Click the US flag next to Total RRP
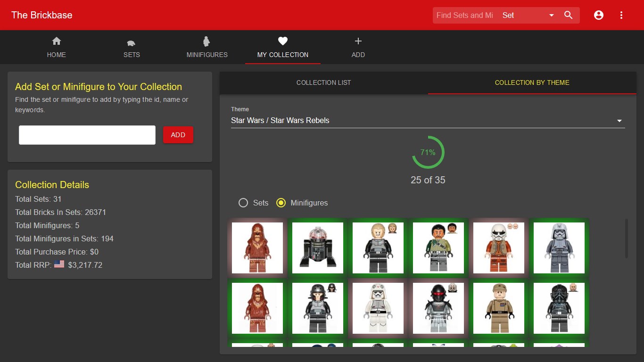 click(x=59, y=264)
